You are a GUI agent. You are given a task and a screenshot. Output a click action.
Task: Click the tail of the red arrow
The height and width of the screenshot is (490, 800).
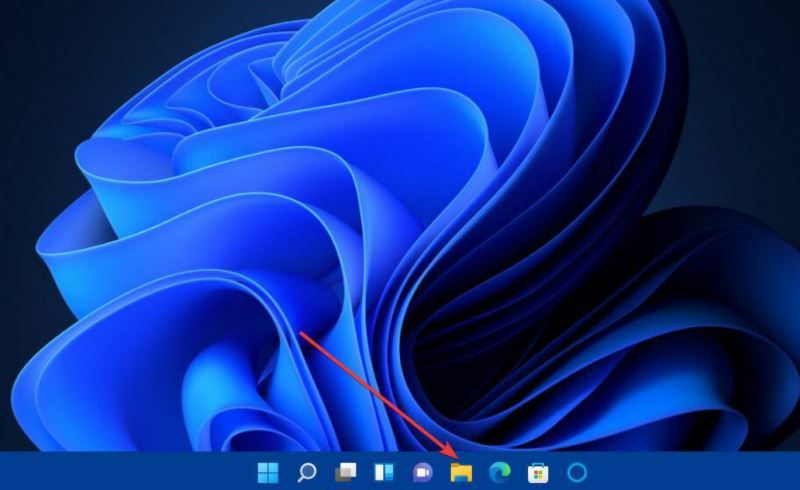point(302,333)
